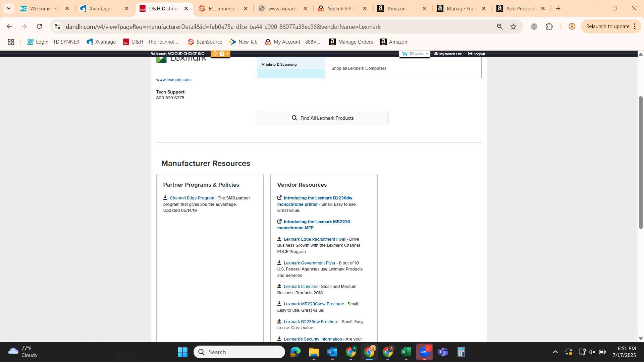Click the browser back arrow
Screen dimensions: 644x362
(9, 26)
